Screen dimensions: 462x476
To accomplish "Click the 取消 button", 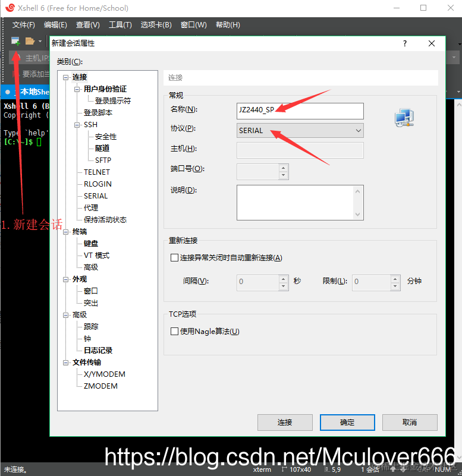I will pyautogui.click(x=410, y=423).
